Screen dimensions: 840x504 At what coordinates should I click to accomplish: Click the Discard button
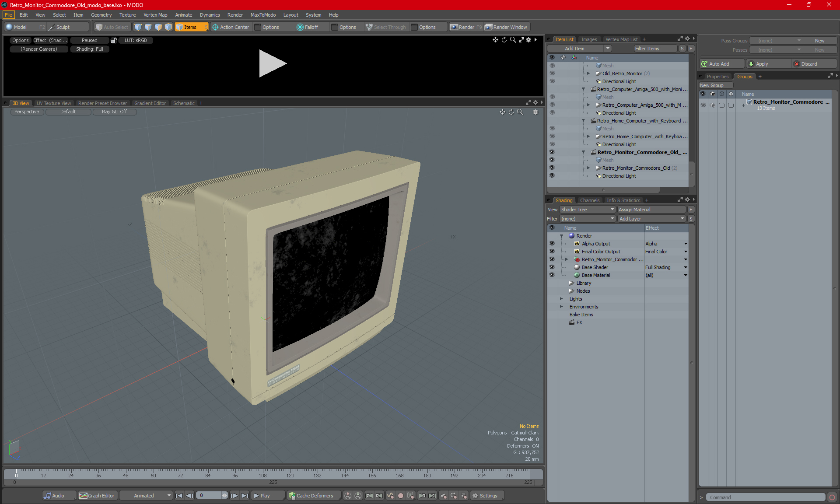click(814, 64)
